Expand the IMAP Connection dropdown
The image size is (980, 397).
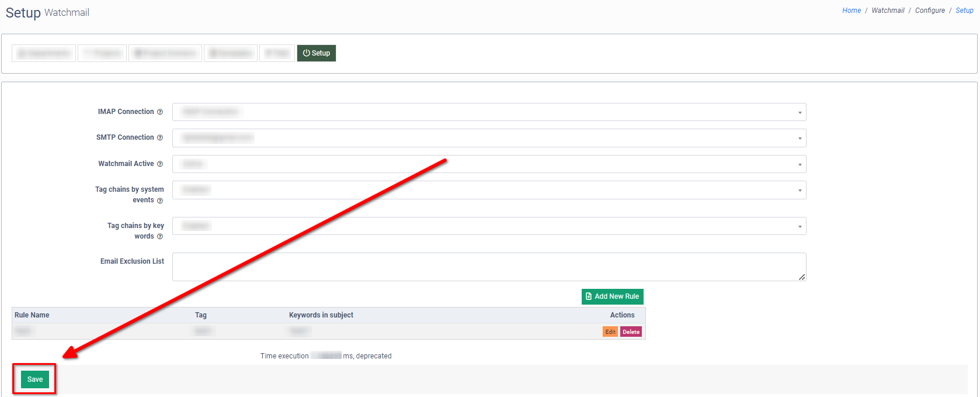tap(489, 112)
